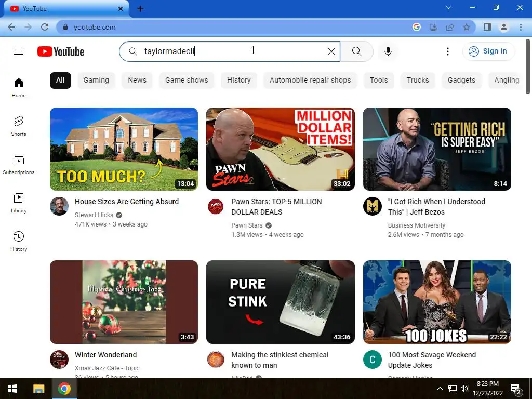
Task: Click the Google icon in address bar
Action: tap(417, 27)
